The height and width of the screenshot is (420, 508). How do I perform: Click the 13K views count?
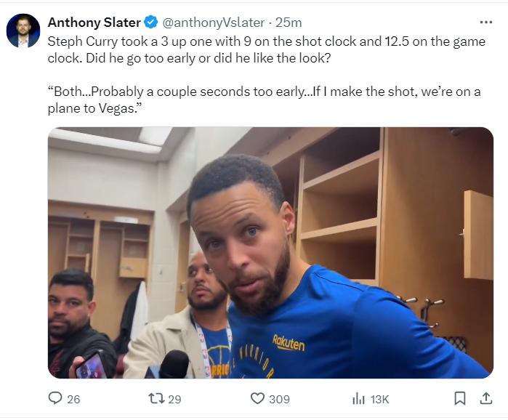point(379,399)
